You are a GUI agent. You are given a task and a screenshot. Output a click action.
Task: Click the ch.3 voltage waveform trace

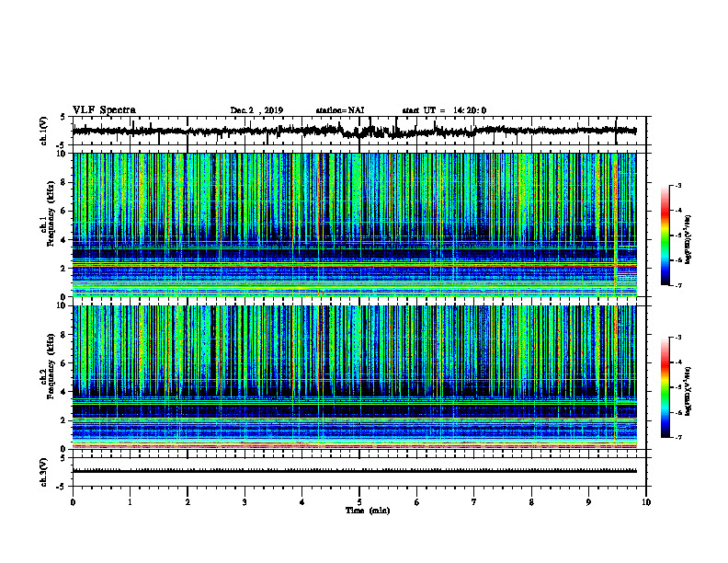click(354, 471)
